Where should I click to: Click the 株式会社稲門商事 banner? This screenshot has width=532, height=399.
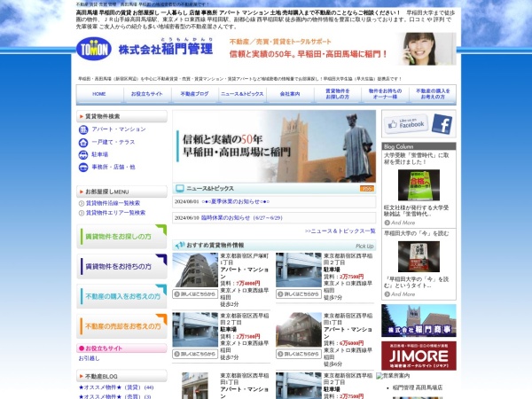419,321
